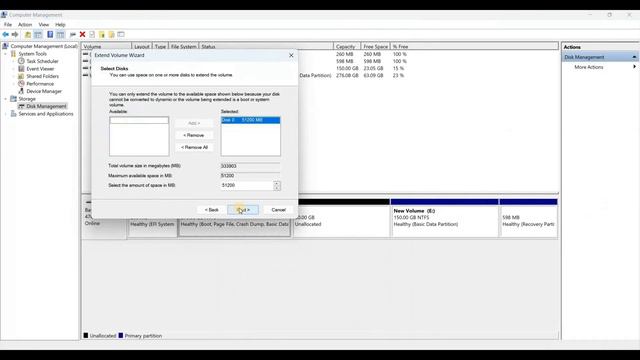The width and height of the screenshot is (640, 360).
Task: Click the 63.09 GB free space cell
Action: pos(373,76)
